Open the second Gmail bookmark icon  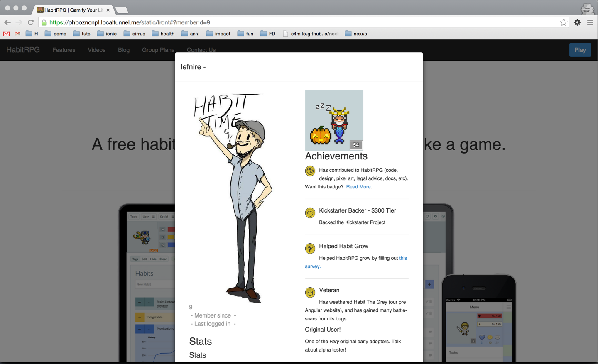17,34
